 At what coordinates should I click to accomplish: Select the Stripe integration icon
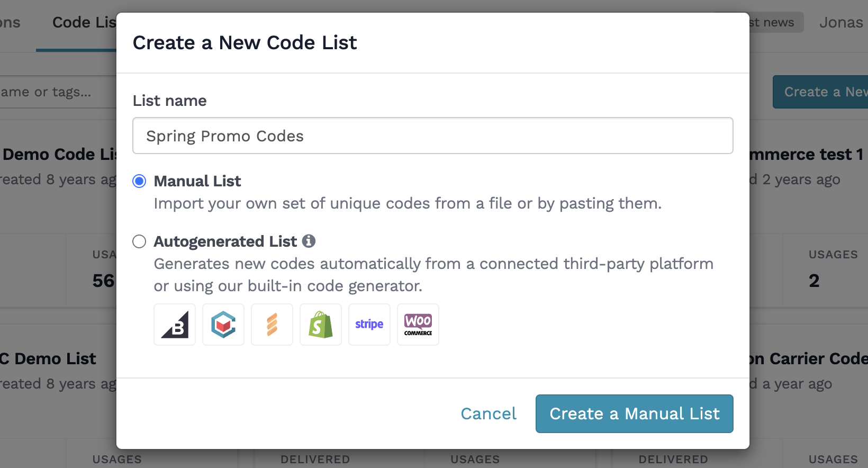[x=369, y=325]
